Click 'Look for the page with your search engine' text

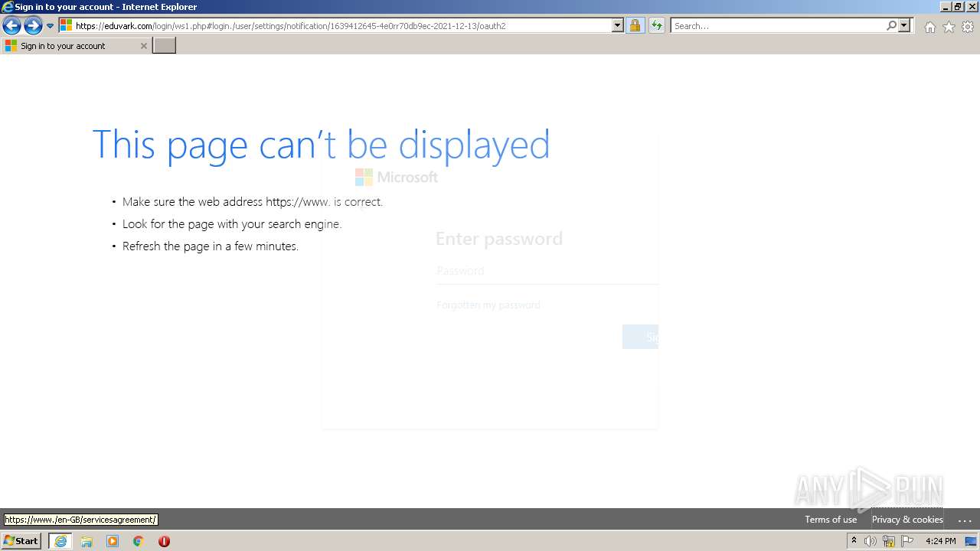coord(232,224)
